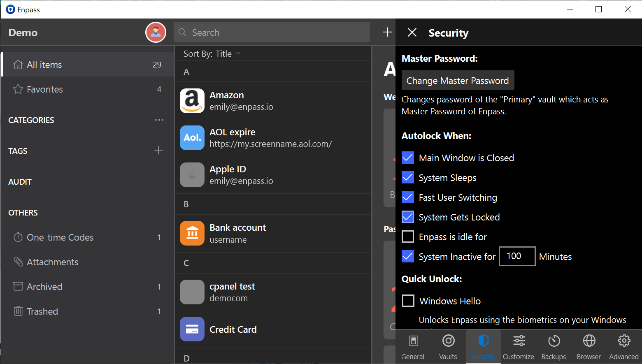This screenshot has height=364, width=642.
Task: Select Bank account entry title
Action: tap(237, 227)
